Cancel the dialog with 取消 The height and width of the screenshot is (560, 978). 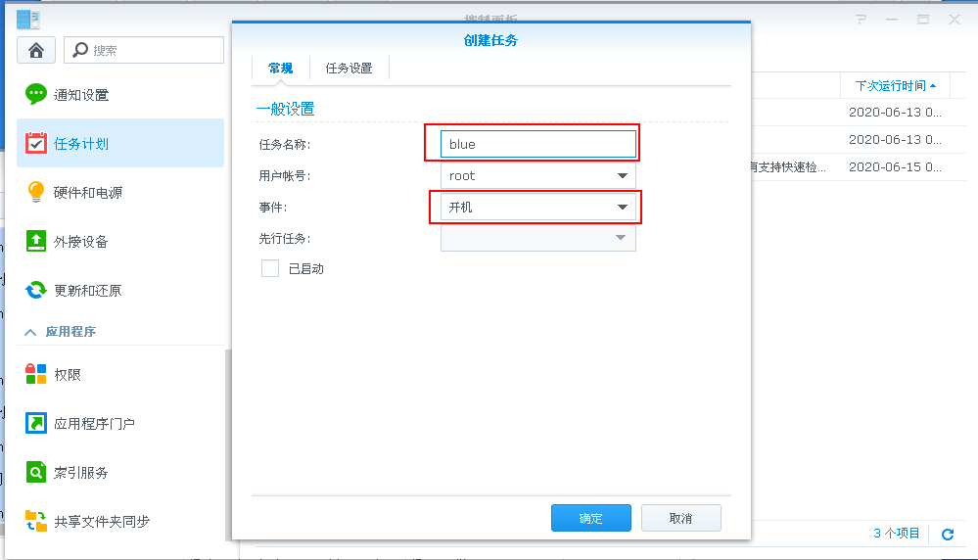[680, 518]
